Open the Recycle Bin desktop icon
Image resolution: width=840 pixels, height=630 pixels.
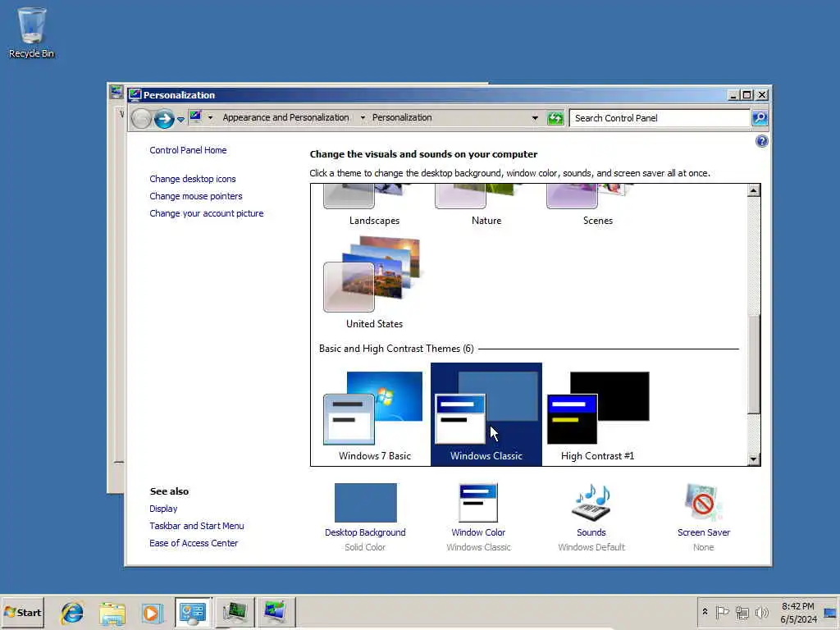[x=31, y=32]
